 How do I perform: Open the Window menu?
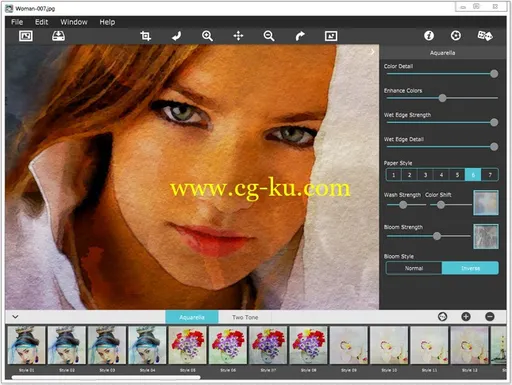click(x=74, y=22)
